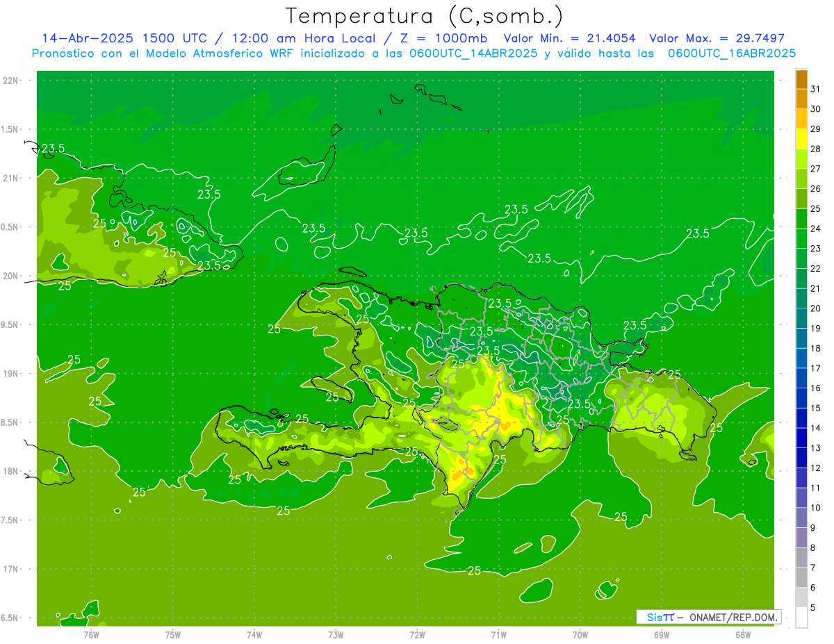This screenshot has height=644, width=834.
Task: Click latitude axis label '21N'
Action: coord(11,178)
